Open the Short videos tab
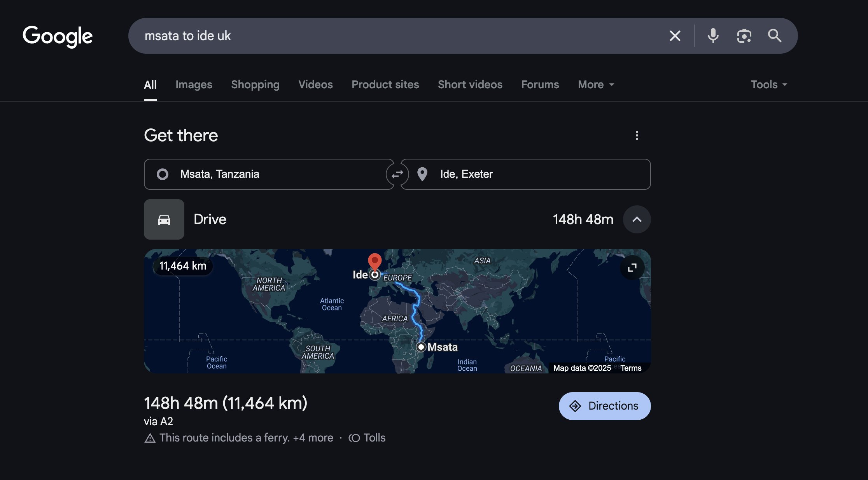The image size is (868, 480). [470, 84]
